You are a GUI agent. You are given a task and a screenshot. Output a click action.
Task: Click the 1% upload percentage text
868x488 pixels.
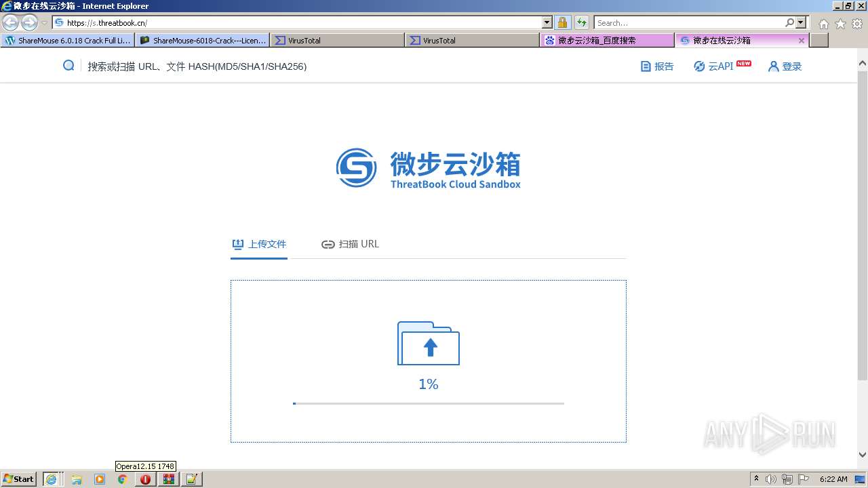tap(429, 384)
